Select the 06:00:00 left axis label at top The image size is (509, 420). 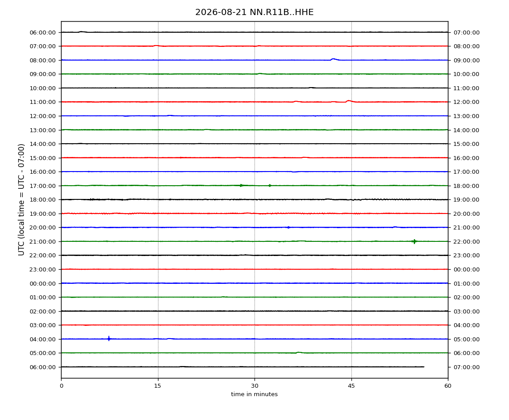point(42,32)
